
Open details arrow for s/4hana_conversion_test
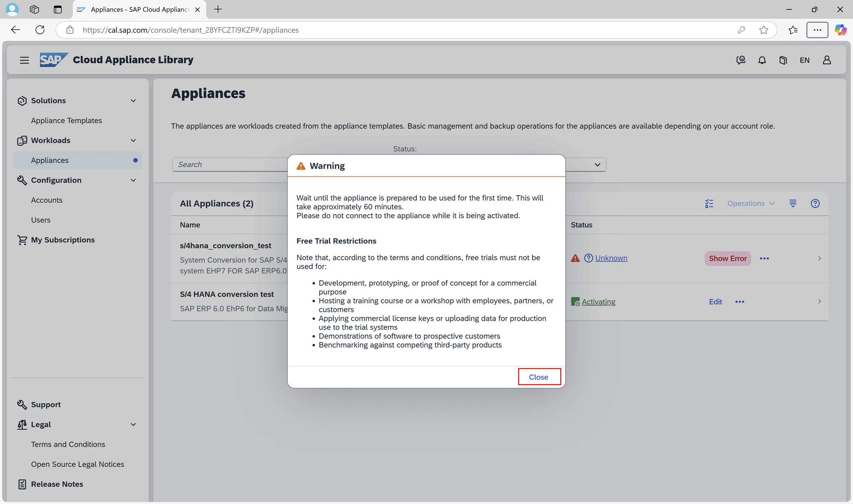pos(819,258)
